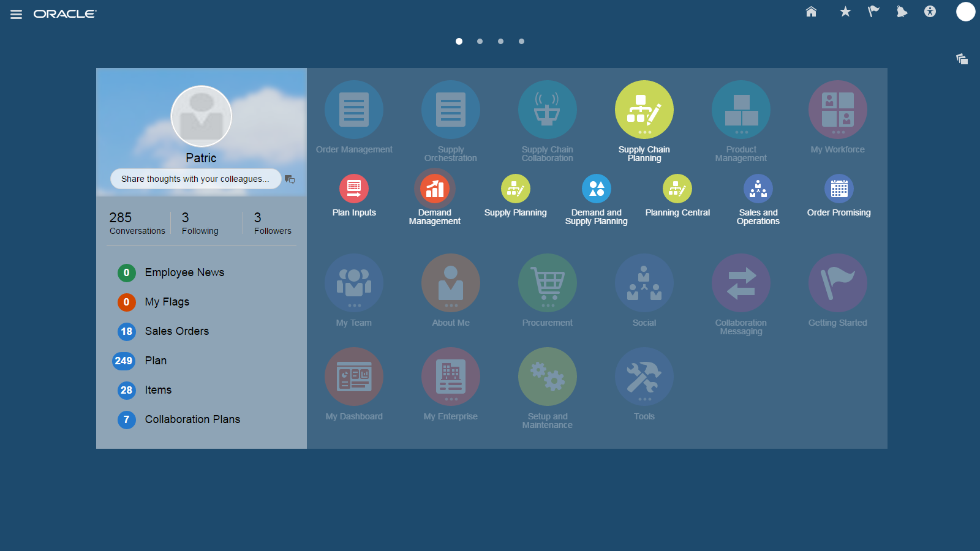Click the 18 Sales Orders badge
This screenshot has width=980, height=551.
[x=127, y=331]
